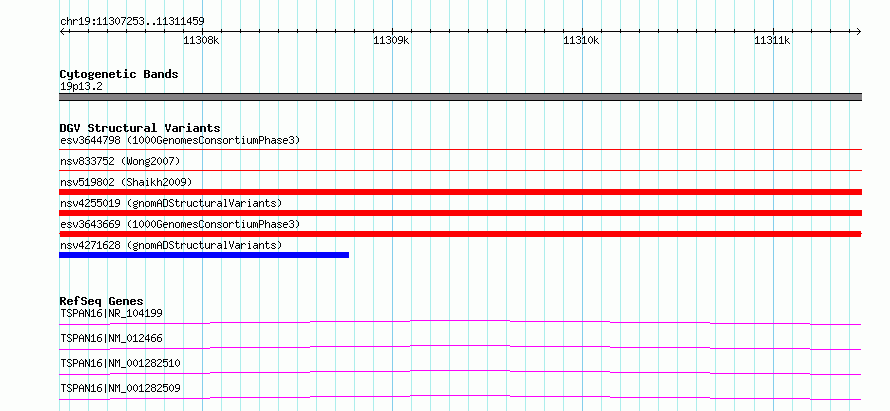Open variant esv3643669 (1000GenomesConsortiumPhase3)
Screen dimensions: 890x411
180,224
